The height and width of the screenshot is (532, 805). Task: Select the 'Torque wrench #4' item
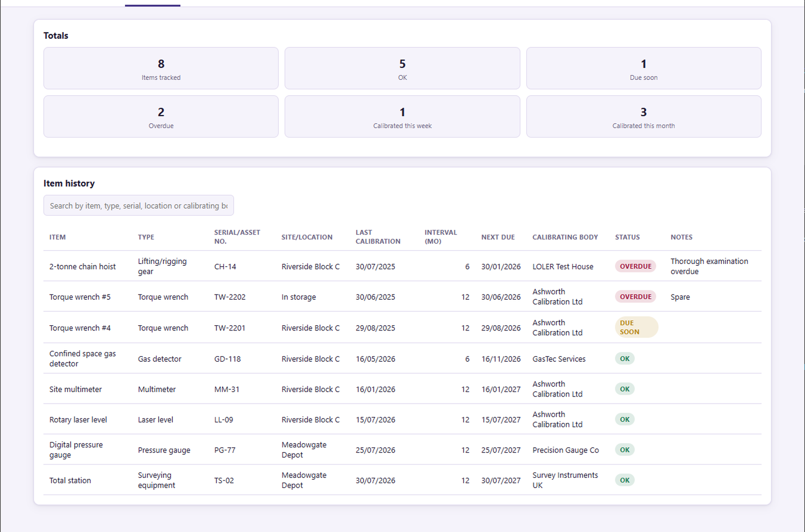pos(80,328)
